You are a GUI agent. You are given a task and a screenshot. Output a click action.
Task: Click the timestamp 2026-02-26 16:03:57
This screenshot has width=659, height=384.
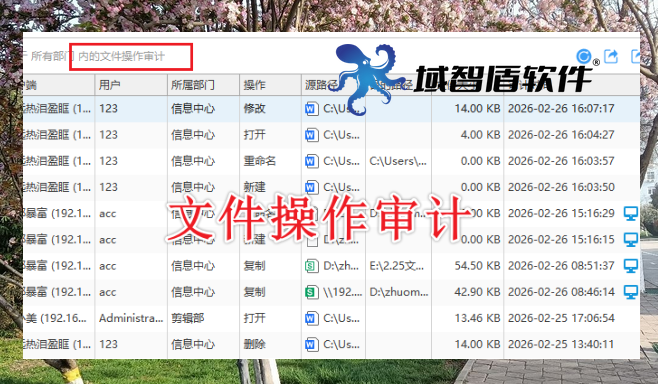[x=561, y=161]
